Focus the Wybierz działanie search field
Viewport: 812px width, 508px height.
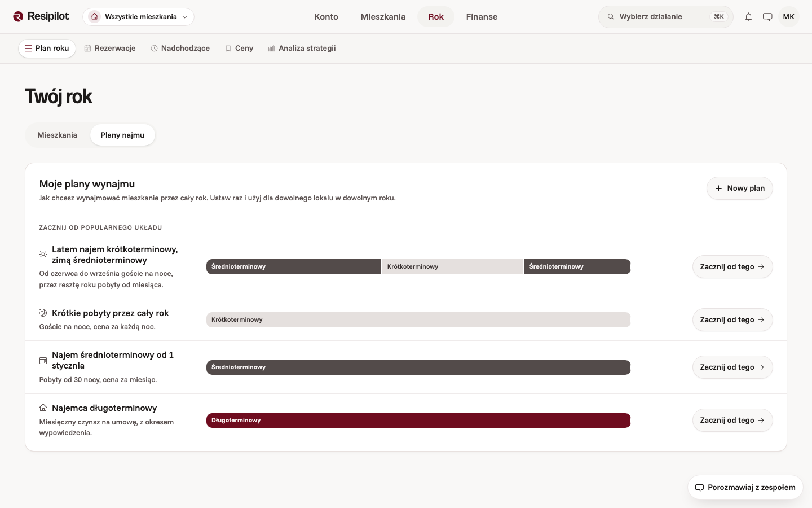(665, 17)
